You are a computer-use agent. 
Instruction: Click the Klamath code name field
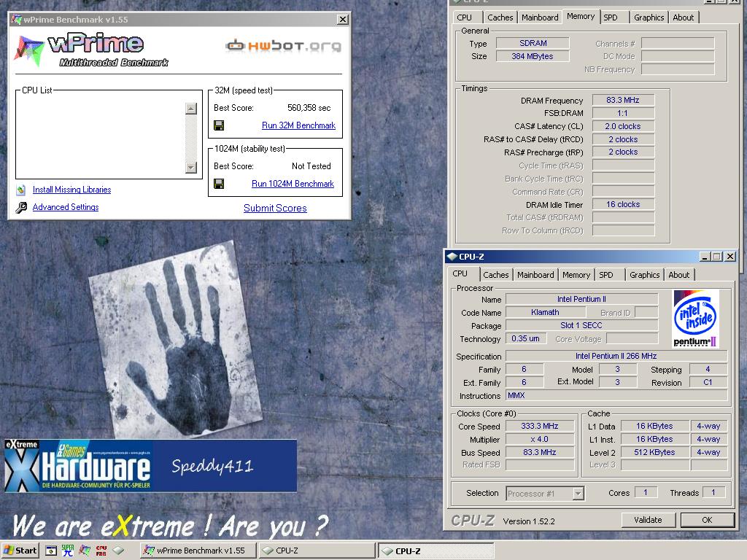pyautogui.click(x=545, y=312)
